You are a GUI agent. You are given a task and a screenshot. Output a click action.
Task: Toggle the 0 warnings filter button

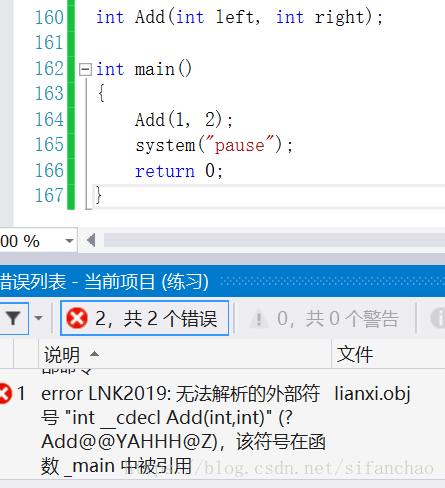pos(325,318)
